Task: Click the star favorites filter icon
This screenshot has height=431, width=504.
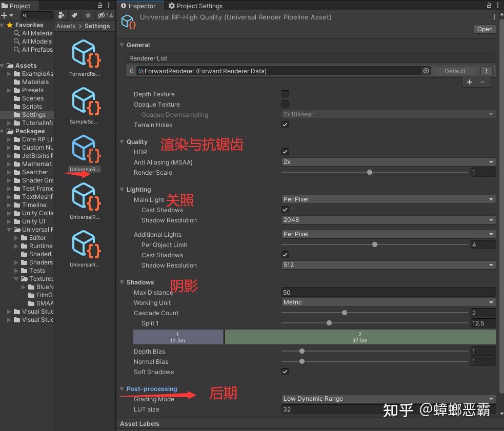Action: [x=88, y=16]
